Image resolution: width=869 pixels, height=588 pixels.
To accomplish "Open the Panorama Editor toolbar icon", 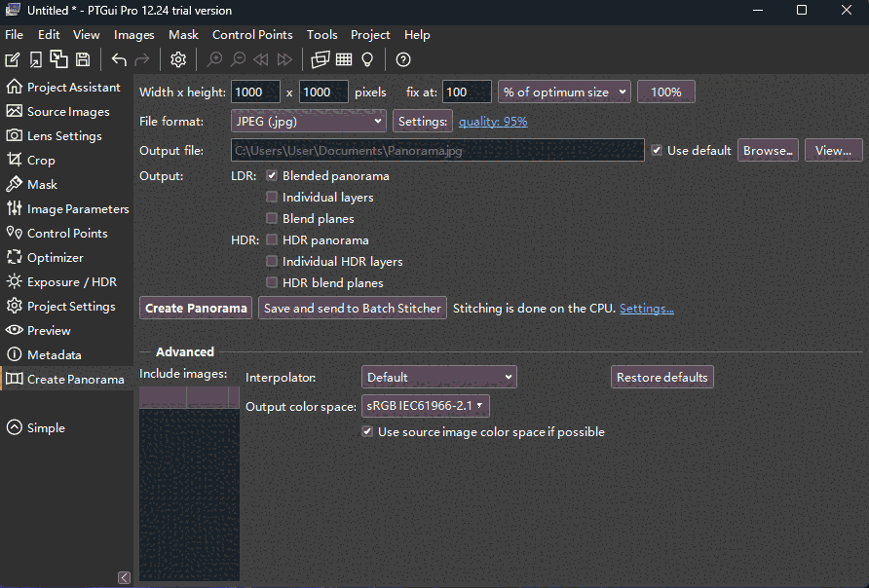I will (320, 59).
